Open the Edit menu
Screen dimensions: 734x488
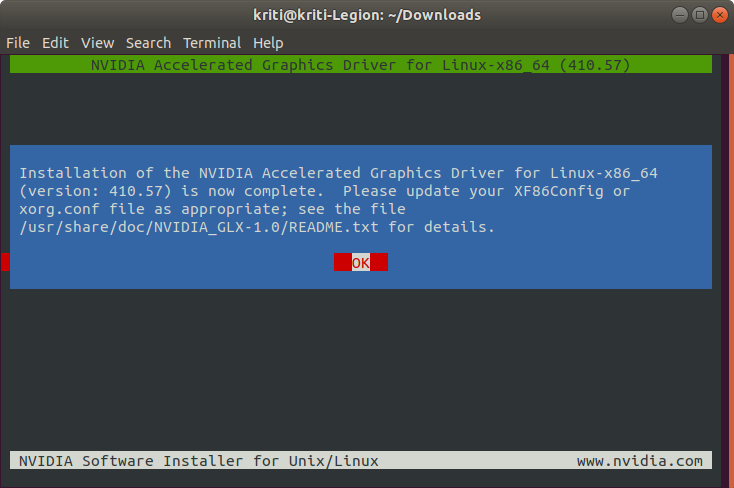(55, 43)
